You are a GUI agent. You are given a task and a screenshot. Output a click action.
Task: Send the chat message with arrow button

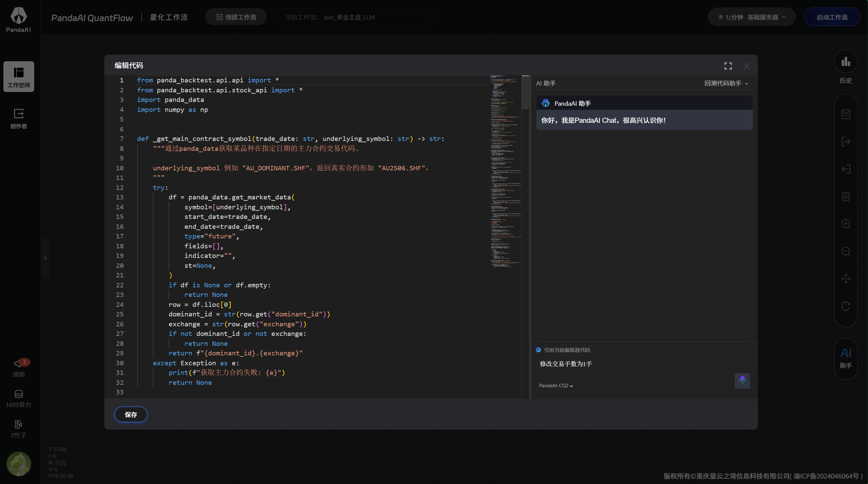pos(742,381)
